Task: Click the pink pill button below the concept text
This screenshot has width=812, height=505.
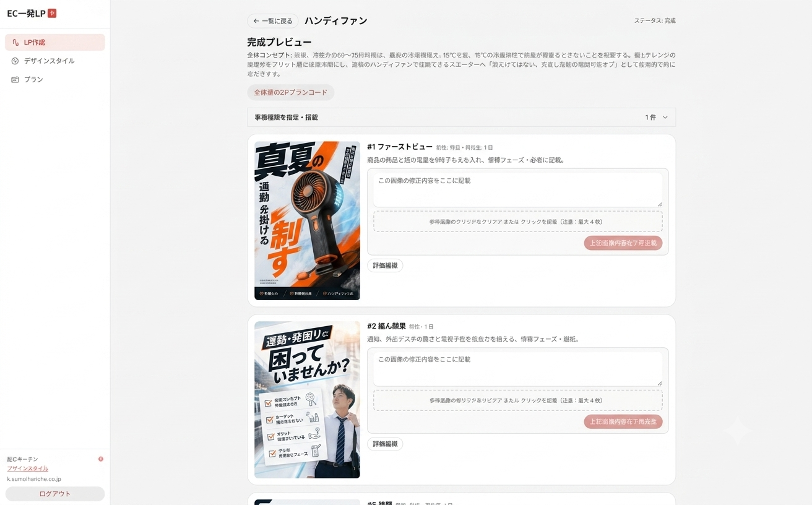Action: coord(291,93)
